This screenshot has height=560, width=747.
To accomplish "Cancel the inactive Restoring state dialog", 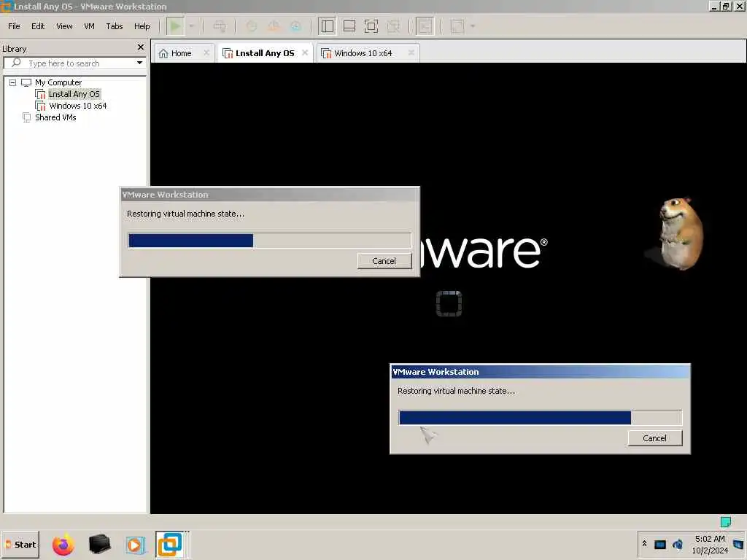I will click(x=384, y=261).
